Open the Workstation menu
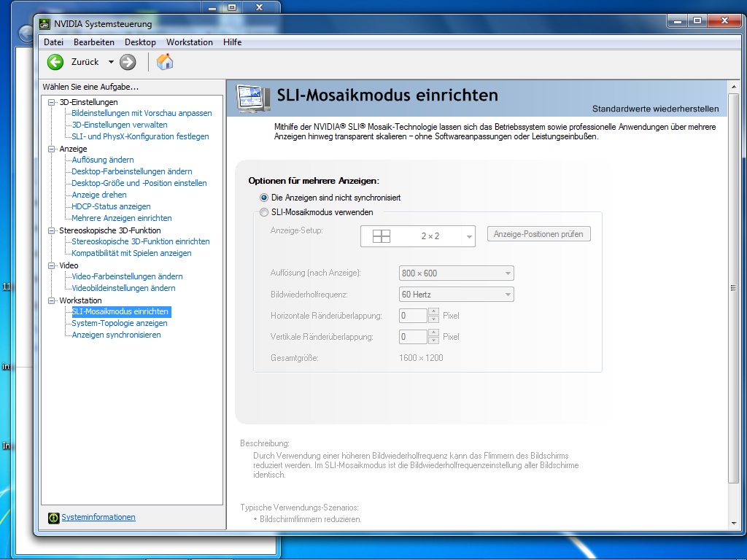This screenshot has width=747, height=560. [x=190, y=42]
